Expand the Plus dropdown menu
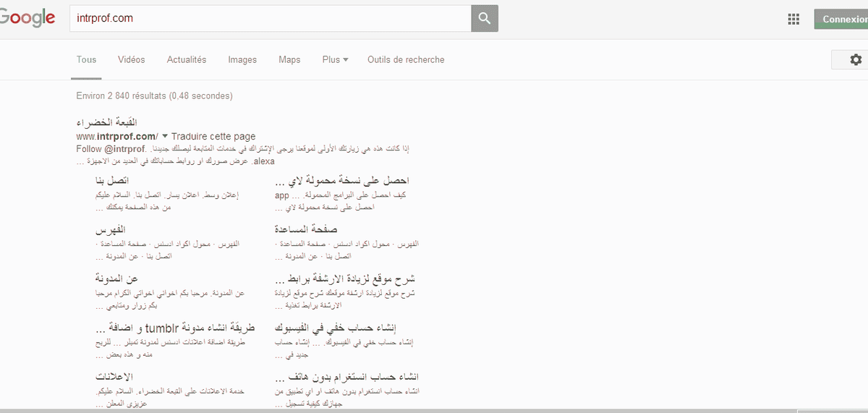This screenshot has width=868, height=413. [335, 60]
